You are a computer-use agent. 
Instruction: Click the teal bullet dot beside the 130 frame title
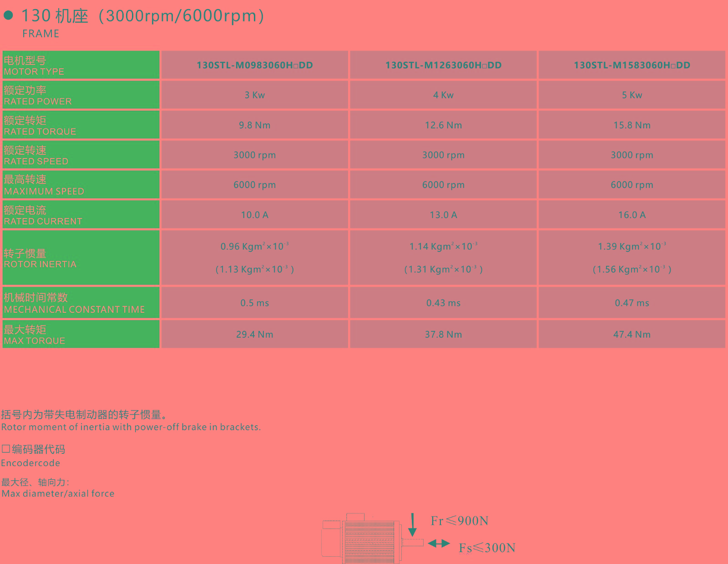(8, 15)
